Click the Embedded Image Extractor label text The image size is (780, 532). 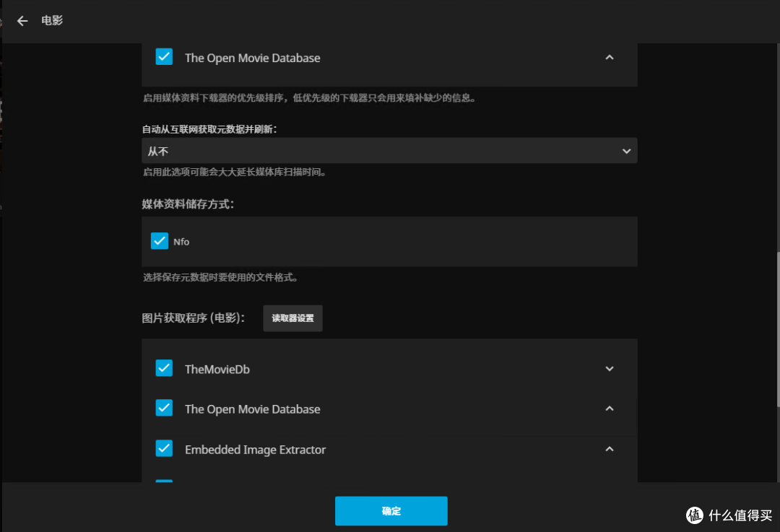(x=255, y=449)
